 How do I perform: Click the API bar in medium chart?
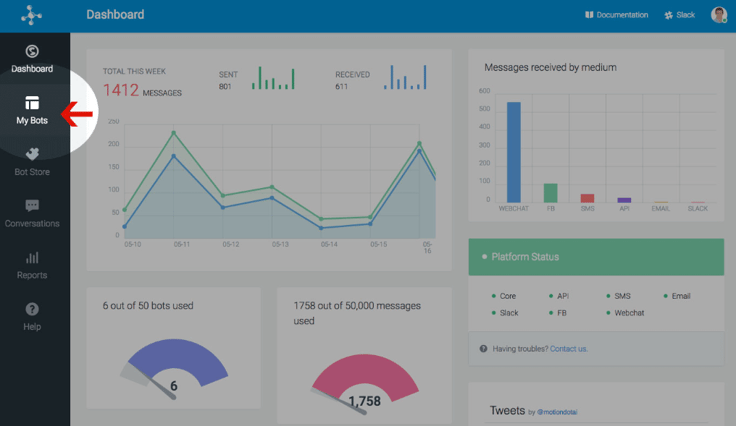[624, 200]
